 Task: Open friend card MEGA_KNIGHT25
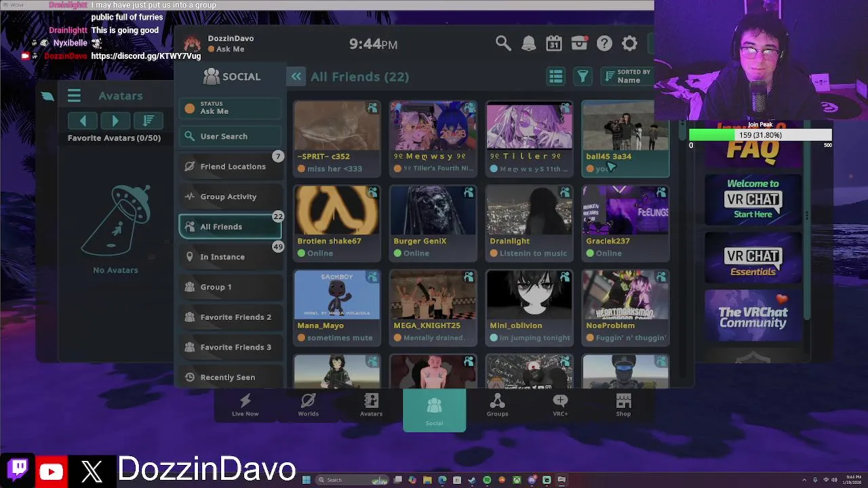(x=433, y=308)
